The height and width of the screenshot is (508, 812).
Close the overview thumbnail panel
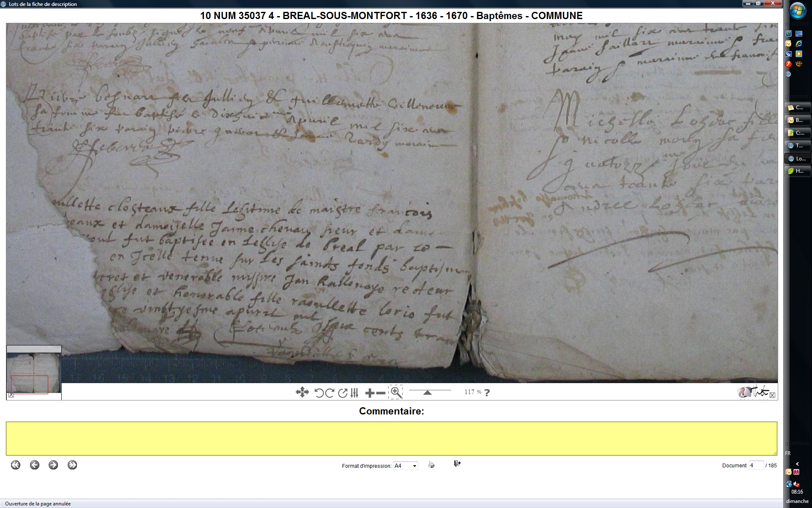point(11,395)
